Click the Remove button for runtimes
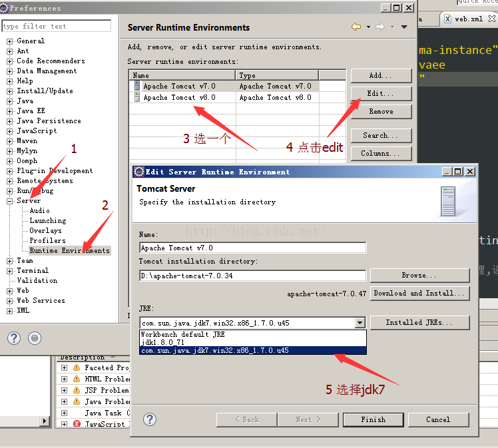The height and width of the screenshot is (448, 498). 381,111
